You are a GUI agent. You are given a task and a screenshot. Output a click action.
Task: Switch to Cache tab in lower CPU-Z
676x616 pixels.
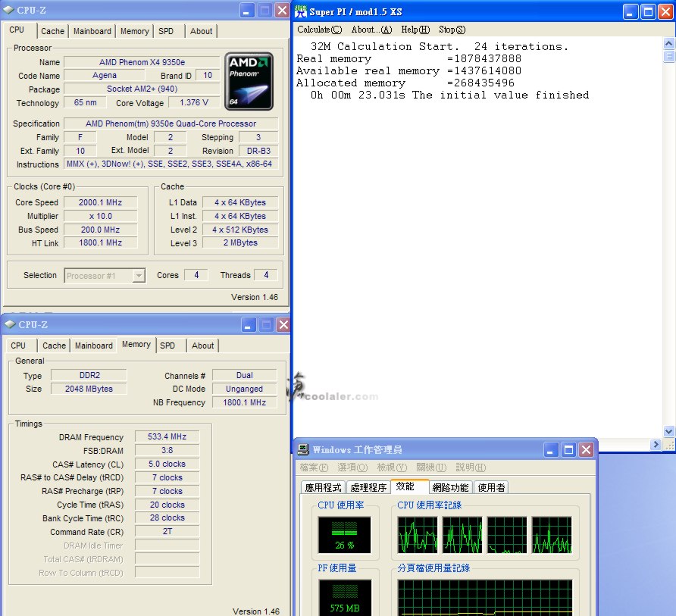tap(55, 346)
